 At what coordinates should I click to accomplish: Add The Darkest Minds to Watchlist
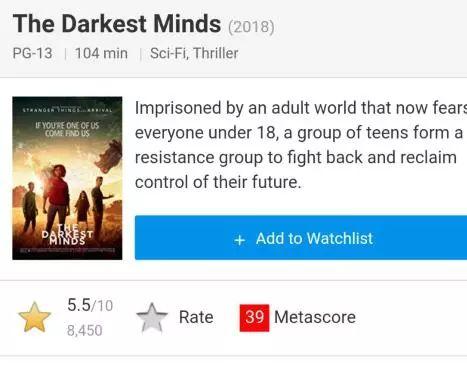[x=301, y=238]
